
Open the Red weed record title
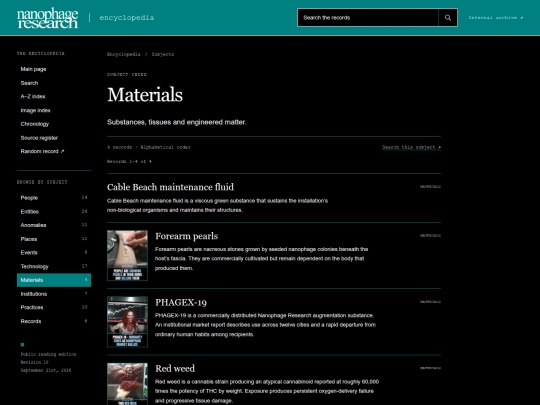point(175,368)
